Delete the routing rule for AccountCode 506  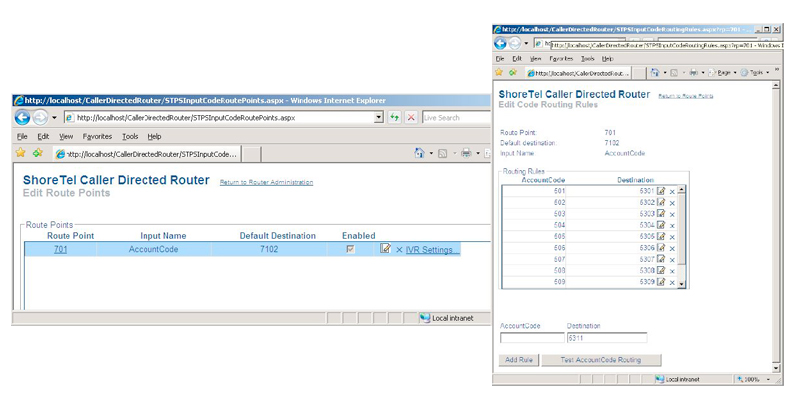tap(672, 248)
